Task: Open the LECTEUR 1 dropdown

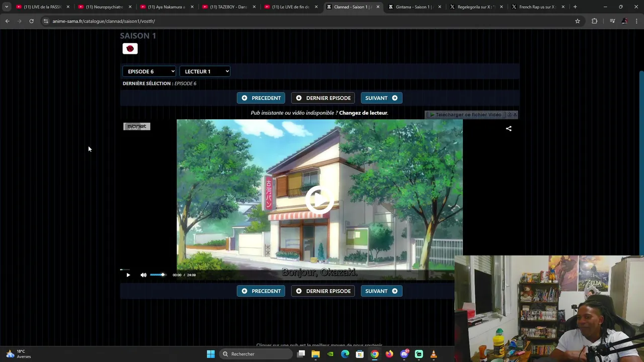Action: 205,71
